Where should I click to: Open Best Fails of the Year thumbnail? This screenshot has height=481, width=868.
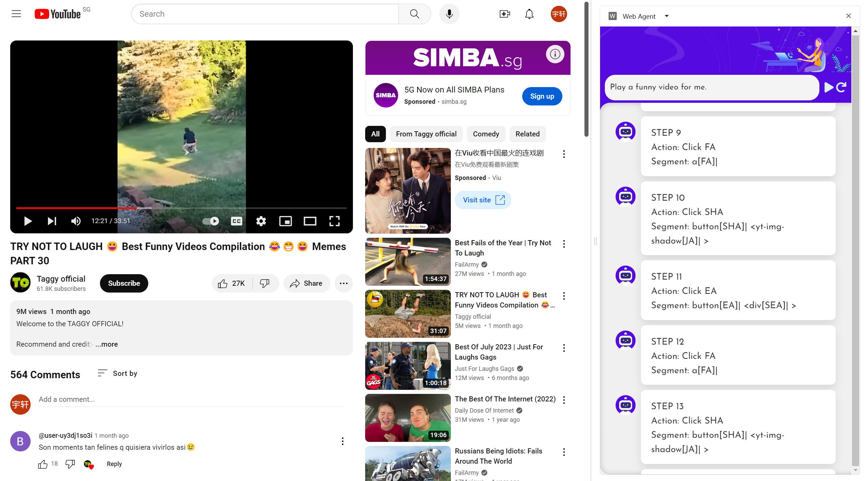pyautogui.click(x=408, y=262)
